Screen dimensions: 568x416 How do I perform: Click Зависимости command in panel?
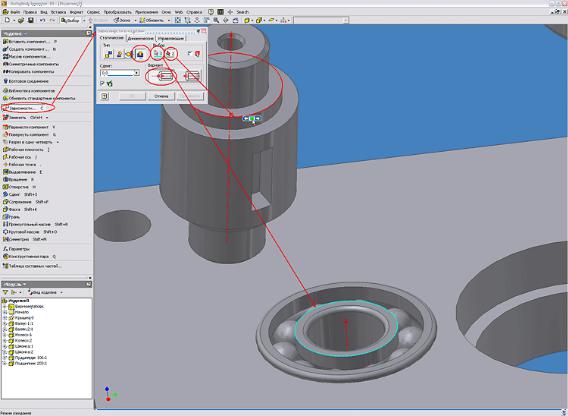[24, 108]
